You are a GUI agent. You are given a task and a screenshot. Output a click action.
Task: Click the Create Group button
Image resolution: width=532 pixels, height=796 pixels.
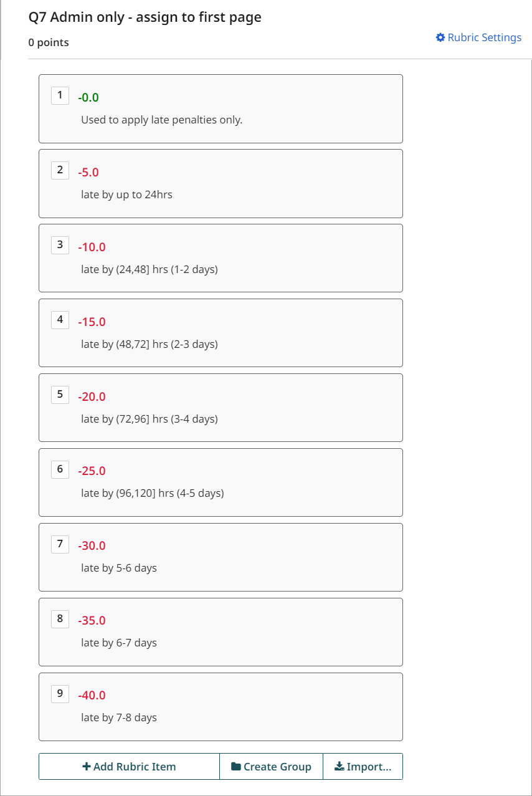click(271, 767)
